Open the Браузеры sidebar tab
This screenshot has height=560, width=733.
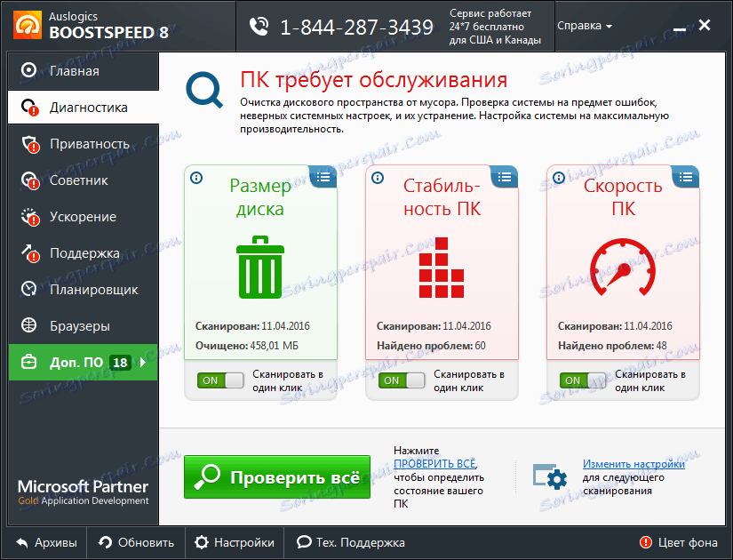[x=84, y=325]
